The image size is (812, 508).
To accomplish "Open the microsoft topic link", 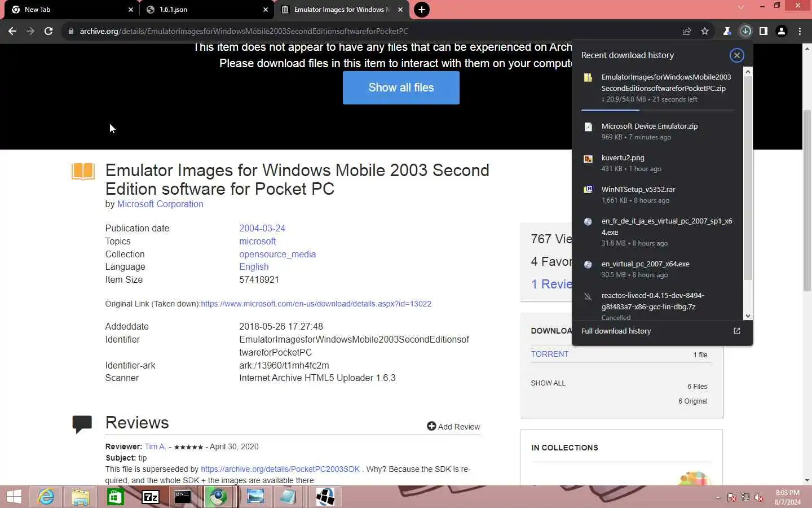I will click(x=257, y=241).
